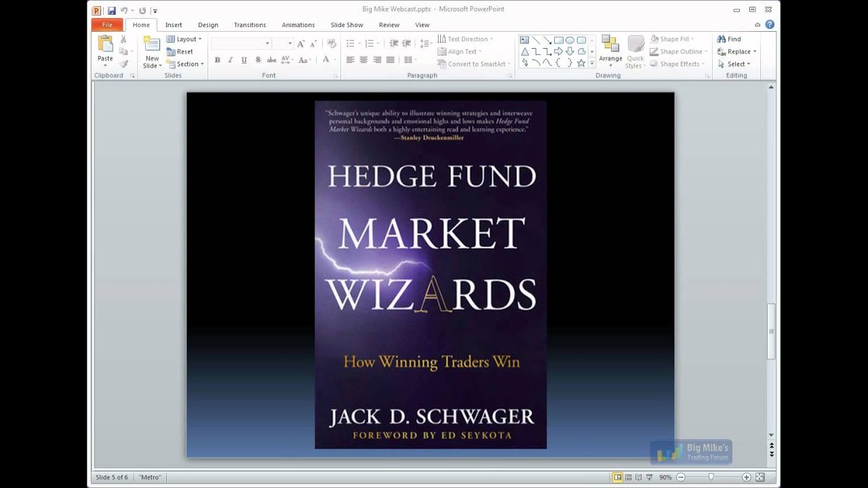Image resolution: width=868 pixels, height=488 pixels.
Task: Click the Reset slide button
Action: click(180, 52)
